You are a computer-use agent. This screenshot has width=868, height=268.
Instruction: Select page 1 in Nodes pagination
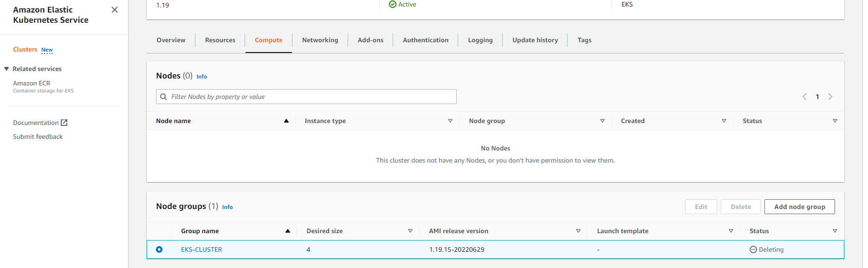tap(817, 97)
